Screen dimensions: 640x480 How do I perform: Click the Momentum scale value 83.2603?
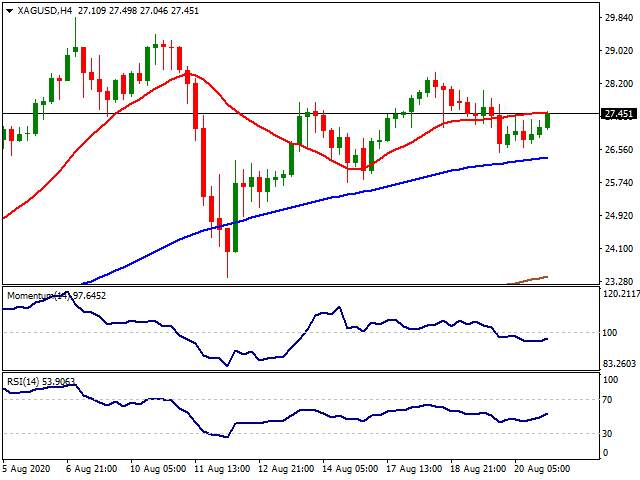(620, 364)
